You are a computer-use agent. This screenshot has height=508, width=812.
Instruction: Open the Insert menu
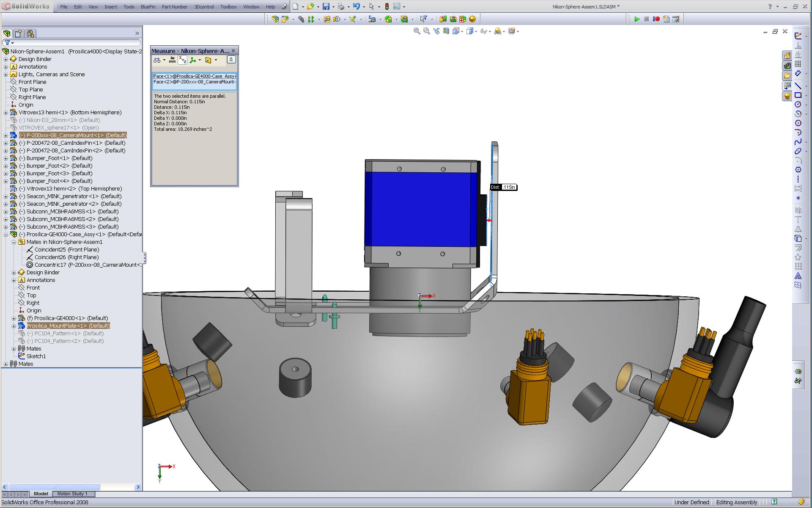point(111,7)
